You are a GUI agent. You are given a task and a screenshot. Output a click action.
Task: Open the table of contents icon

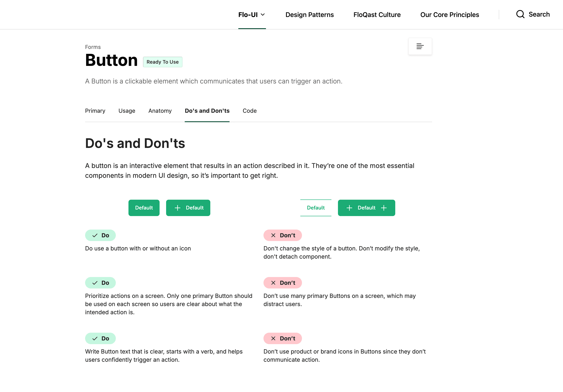tap(420, 46)
